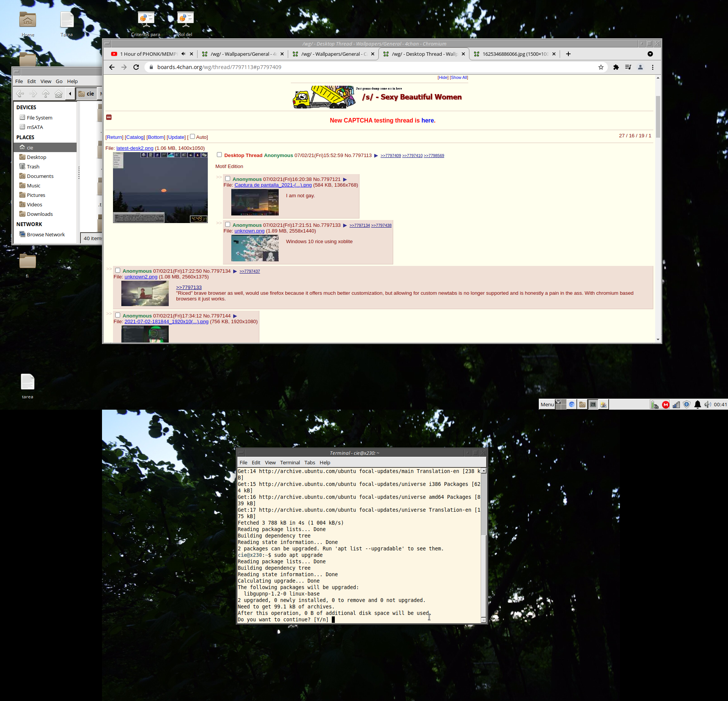Go to home folder in file manager toolbar

click(x=58, y=94)
